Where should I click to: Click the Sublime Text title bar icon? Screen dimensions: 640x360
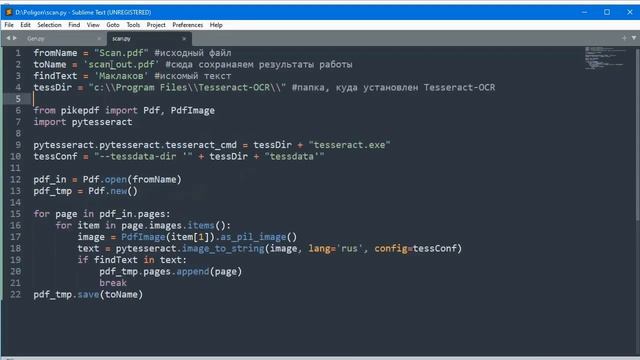click(x=9, y=12)
